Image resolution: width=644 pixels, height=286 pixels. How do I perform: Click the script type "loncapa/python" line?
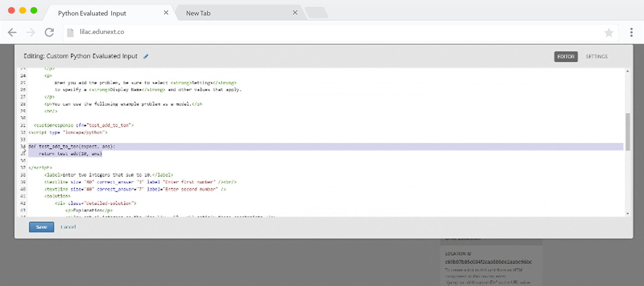pos(68,133)
